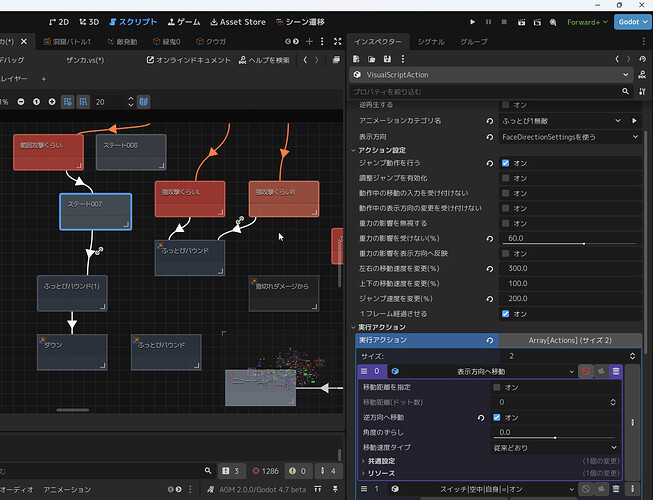This screenshot has height=500, width=653.
Task: Click the Array[Actions] (サイズ 2) button
Action: click(570, 340)
